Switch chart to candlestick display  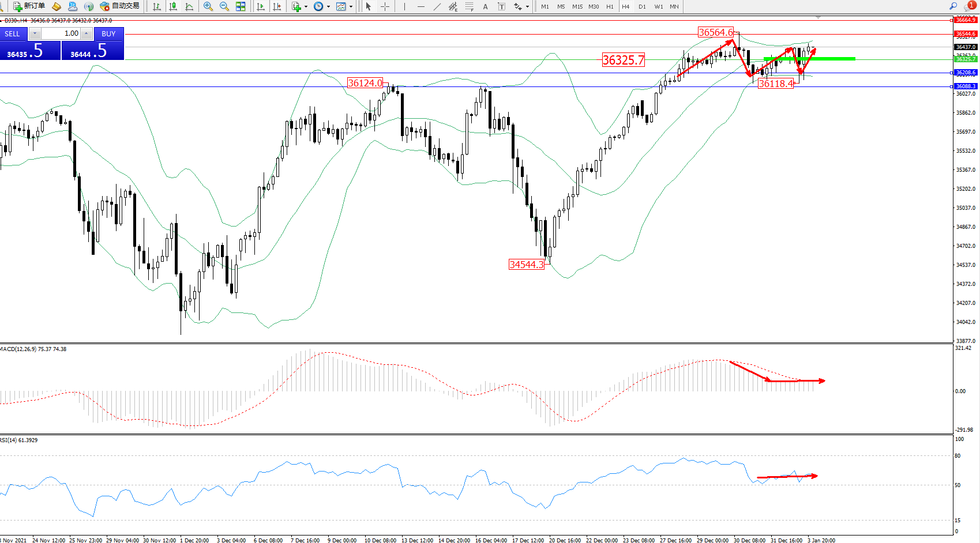tap(172, 6)
